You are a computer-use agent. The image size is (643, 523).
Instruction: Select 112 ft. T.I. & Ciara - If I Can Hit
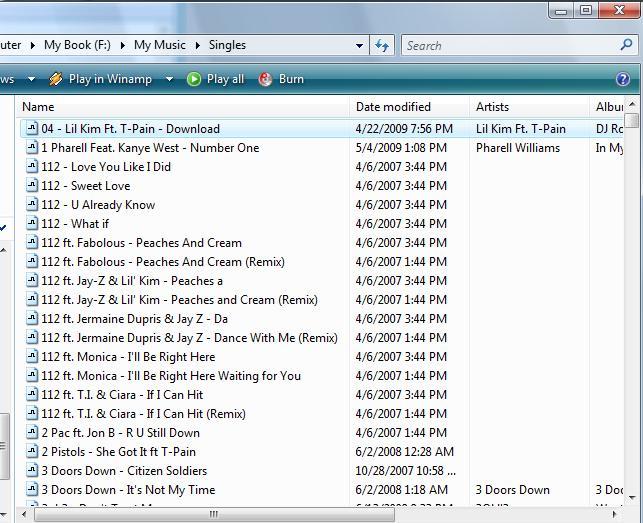point(122,395)
